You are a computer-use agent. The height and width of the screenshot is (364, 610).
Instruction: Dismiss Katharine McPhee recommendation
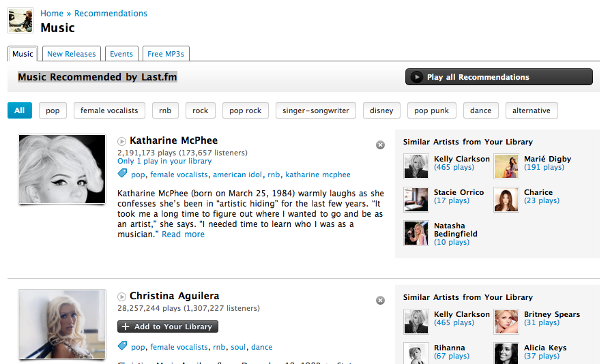click(380, 145)
